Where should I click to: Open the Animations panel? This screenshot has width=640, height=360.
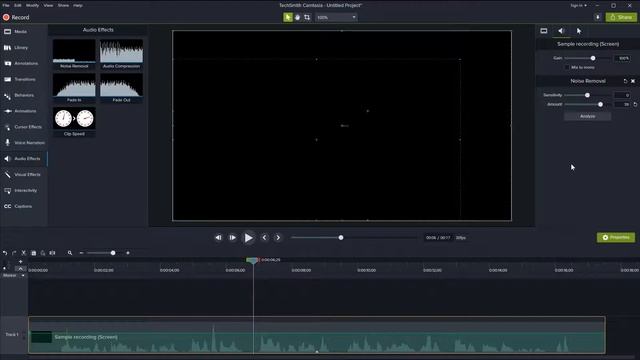[x=24, y=111]
